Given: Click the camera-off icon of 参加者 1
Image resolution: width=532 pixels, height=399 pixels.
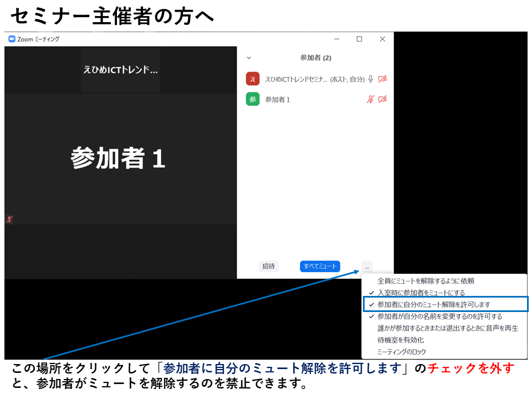Looking at the screenshot, I should coord(382,99).
